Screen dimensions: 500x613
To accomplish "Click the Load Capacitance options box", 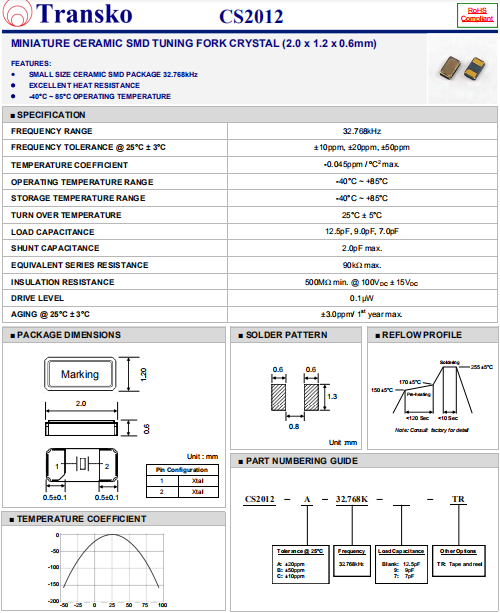I will 401,565.
